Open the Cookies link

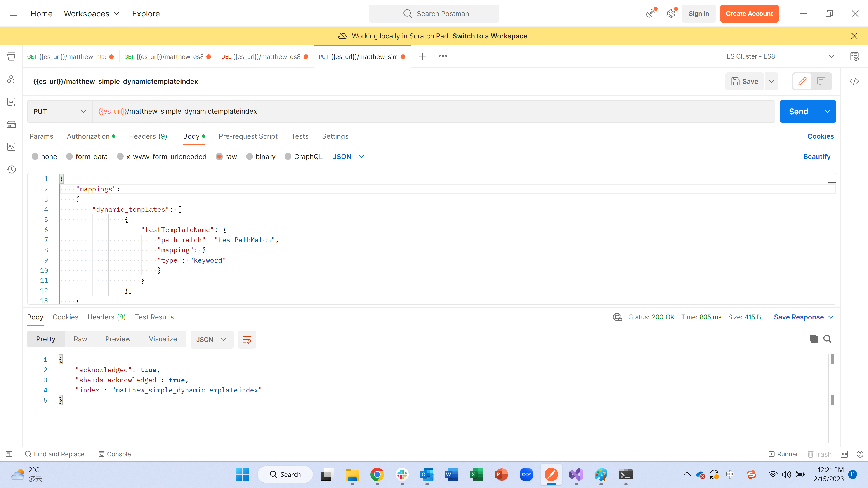click(x=821, y=136)
